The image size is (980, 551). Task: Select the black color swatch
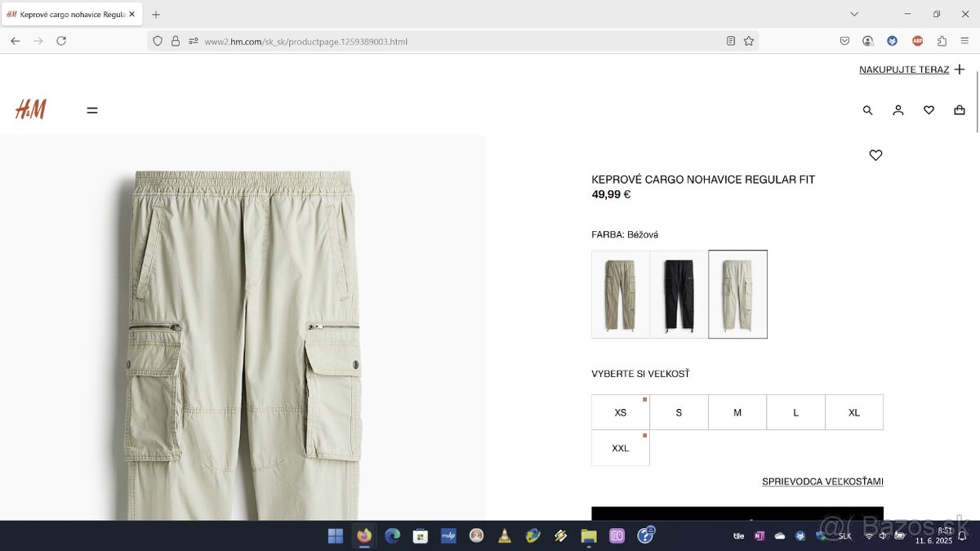pyautogui.click(x=679, y=294)
